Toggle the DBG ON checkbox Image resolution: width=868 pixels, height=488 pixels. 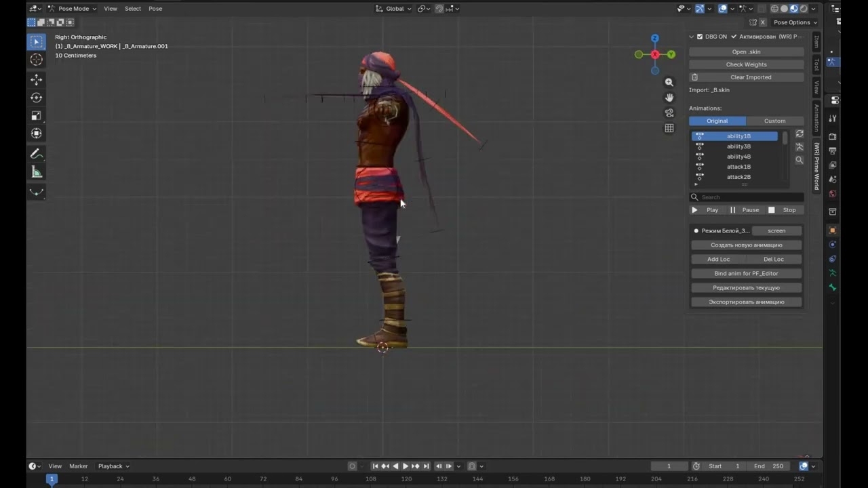point(700,37)
